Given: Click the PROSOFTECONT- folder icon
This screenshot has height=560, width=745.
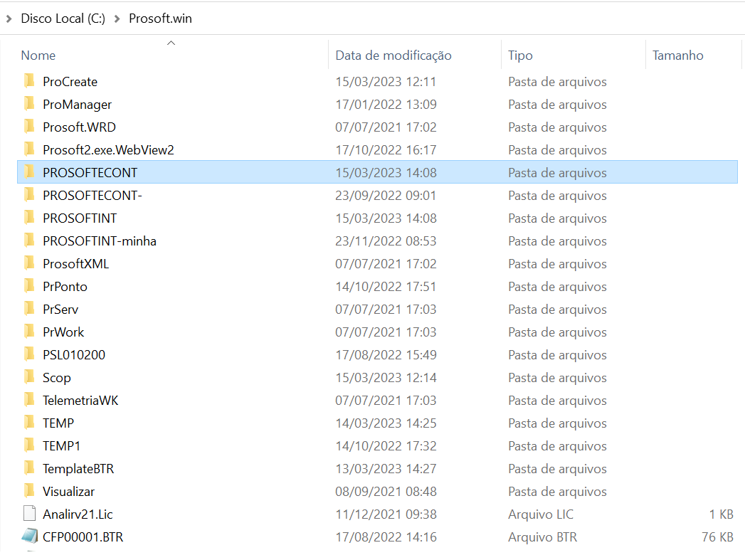Looking at the screenshot, I should (x=29, y=195).
